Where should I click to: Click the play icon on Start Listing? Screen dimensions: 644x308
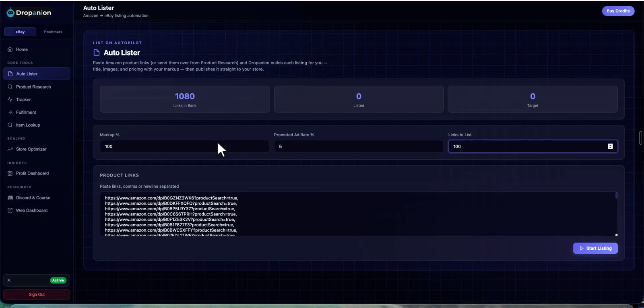[x=582, y=248]
